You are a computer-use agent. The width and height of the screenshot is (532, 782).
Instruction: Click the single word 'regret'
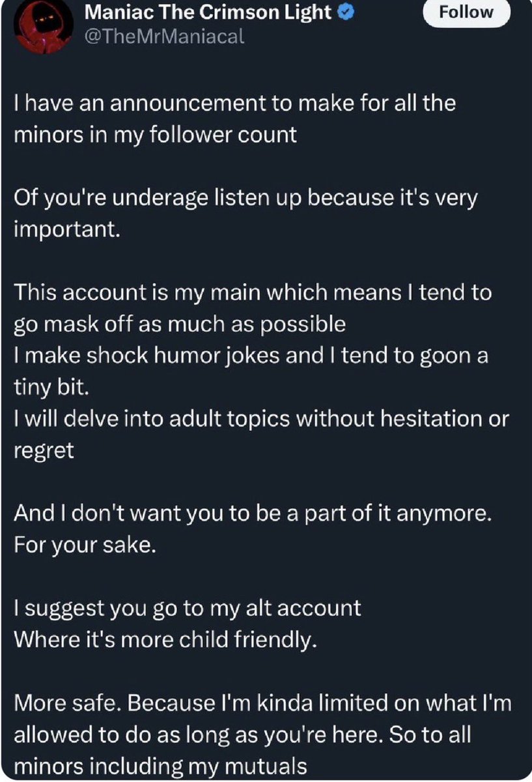(x=44, y=452)
